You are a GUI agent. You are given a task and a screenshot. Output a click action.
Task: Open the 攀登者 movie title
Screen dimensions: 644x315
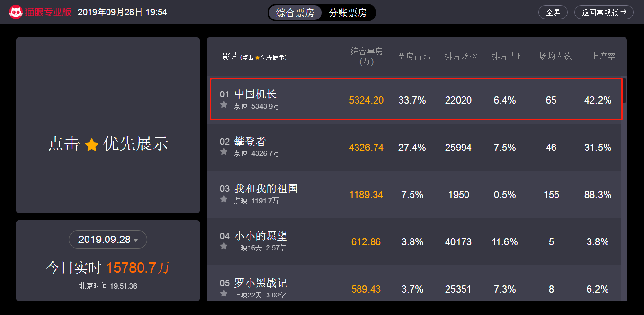(250, 142)
